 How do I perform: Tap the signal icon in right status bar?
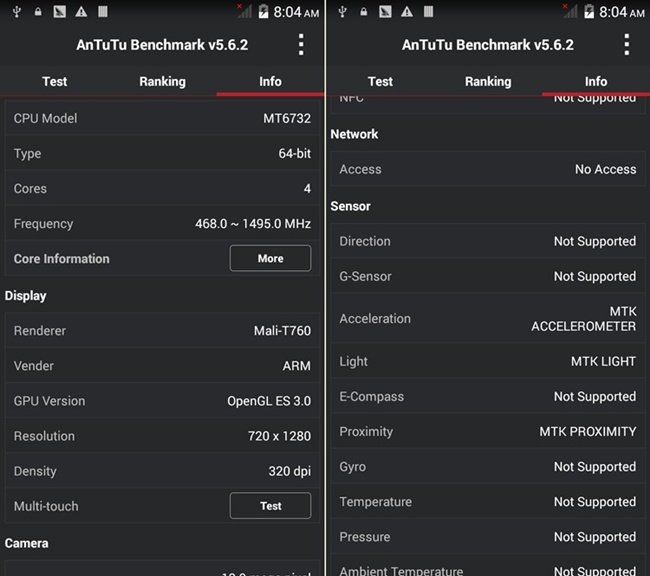tap(569, 12)
